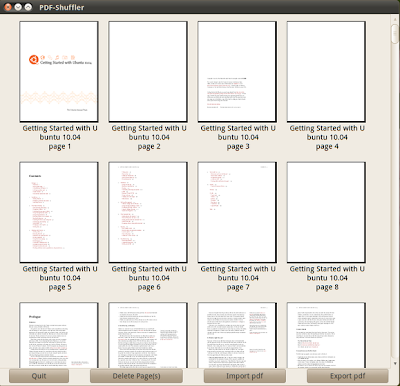This screenshot has width=400, height=386.
Task: Click 'page 8' caption text
Action: pos(327,287)
